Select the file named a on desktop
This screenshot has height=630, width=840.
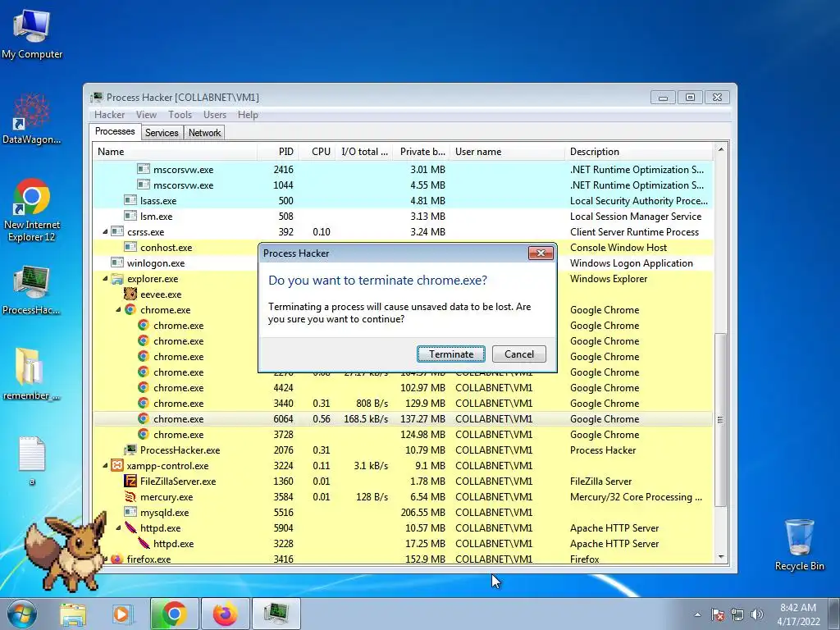pyautogui.click(x=32, y=462)
